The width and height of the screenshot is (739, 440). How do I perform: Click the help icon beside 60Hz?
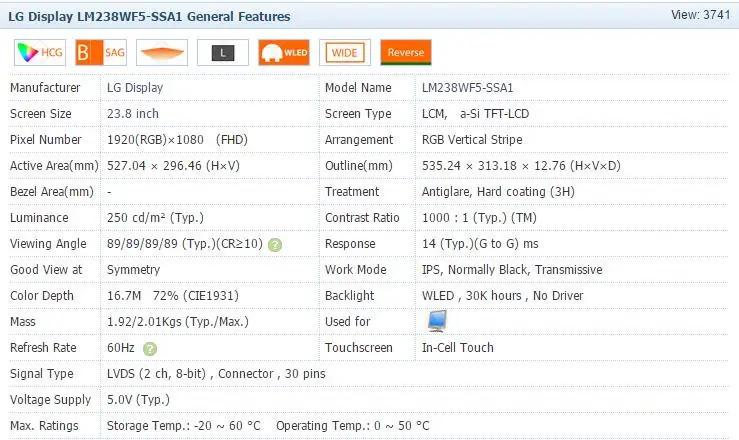pyautogui.click(x=150, y=349)
